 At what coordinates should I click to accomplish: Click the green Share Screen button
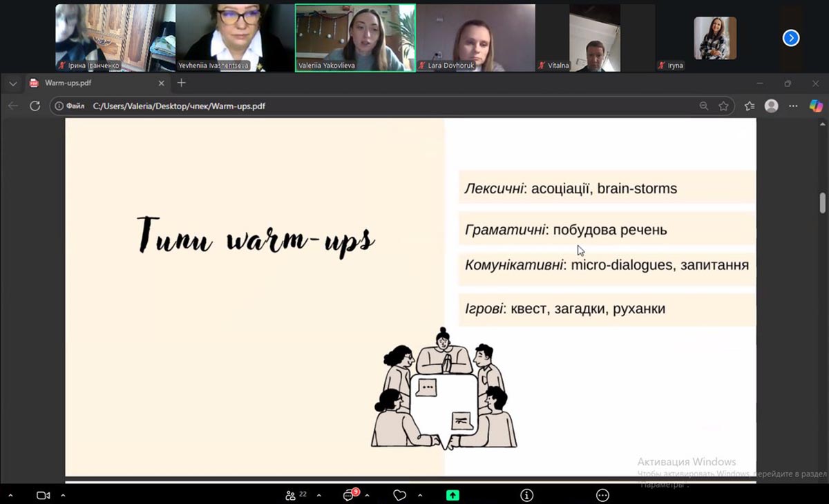452,495
